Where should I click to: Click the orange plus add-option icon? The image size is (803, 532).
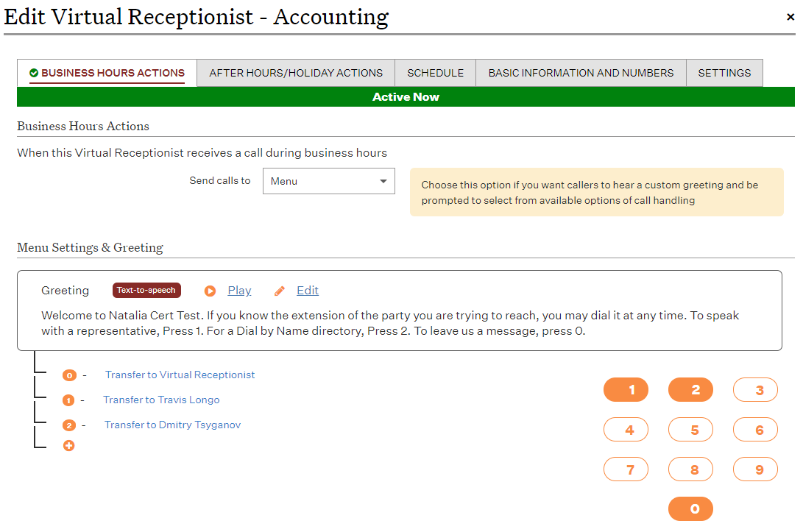tap(69, 445)
